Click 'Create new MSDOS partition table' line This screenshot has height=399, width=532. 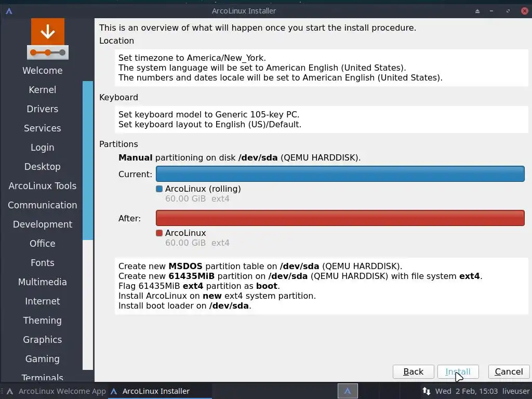260,266
